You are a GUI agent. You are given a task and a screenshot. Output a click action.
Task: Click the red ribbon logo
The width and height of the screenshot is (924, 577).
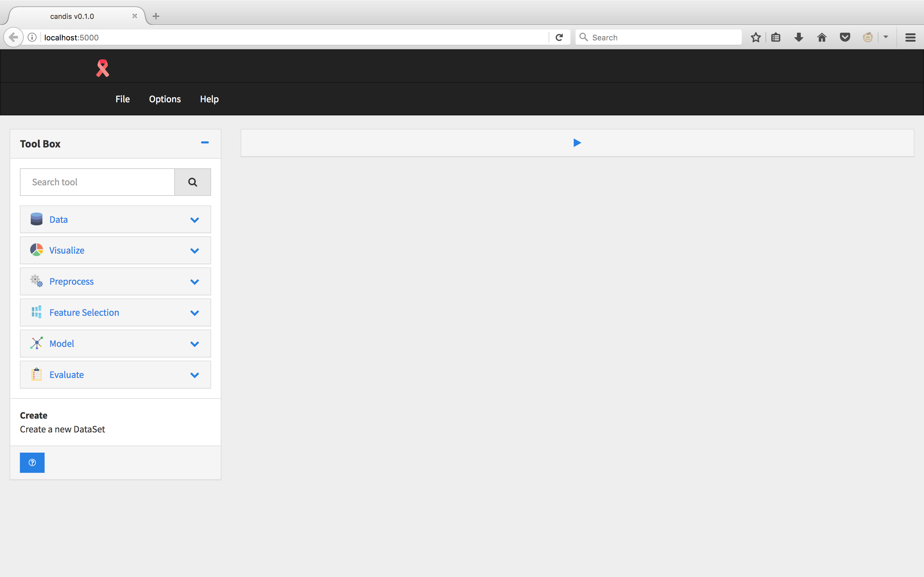click(x=102, y=68)
